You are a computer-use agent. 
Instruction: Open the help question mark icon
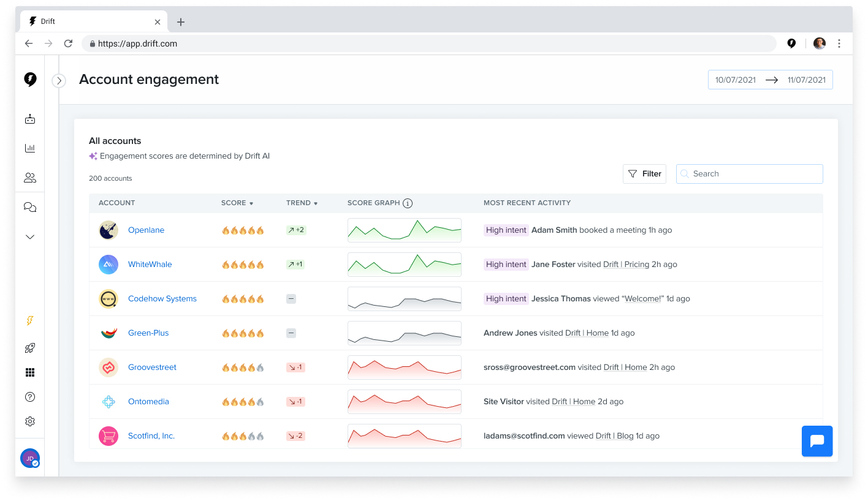coord(30,397)
